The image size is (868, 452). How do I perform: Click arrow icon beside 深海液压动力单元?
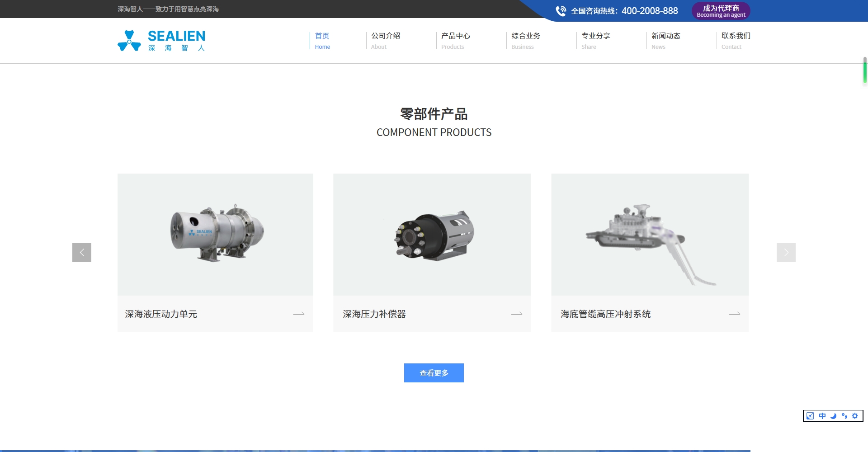click(x=299, y=314)
